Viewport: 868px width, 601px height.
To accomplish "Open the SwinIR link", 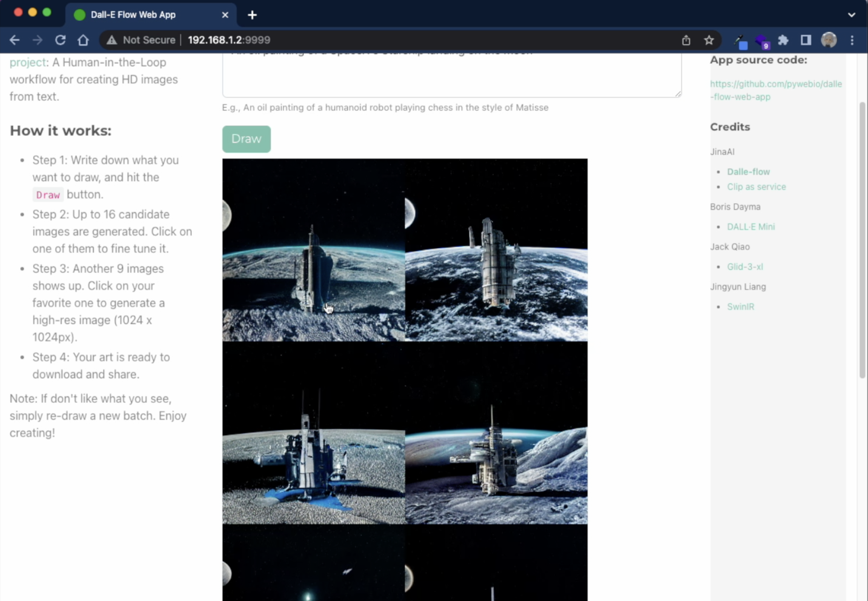I will coord(740,307).
